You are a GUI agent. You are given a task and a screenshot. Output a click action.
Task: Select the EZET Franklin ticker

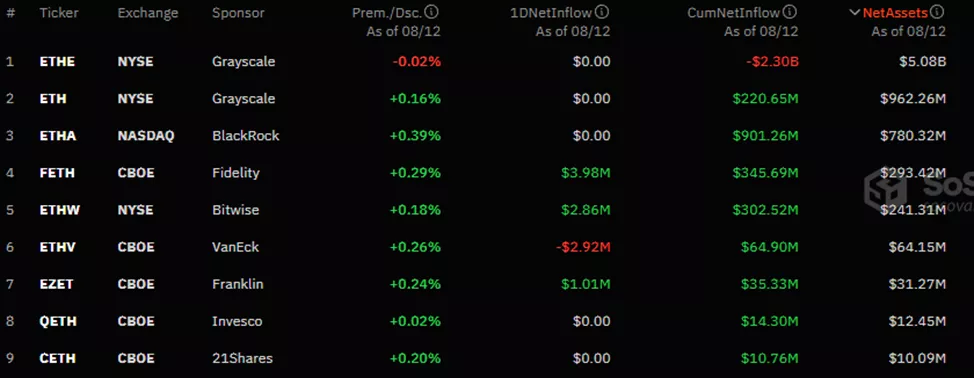point(57,284)
